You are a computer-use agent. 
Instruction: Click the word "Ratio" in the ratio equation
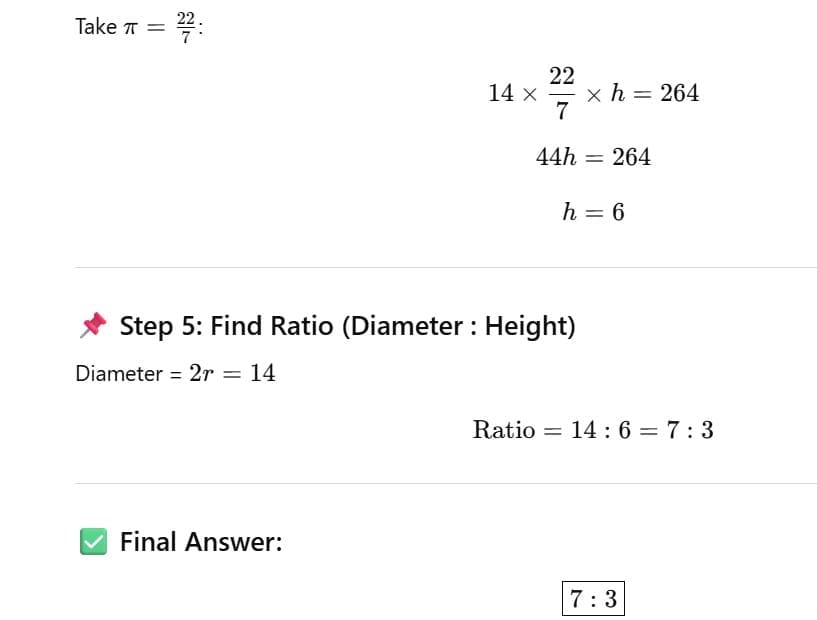click(503, 431)
